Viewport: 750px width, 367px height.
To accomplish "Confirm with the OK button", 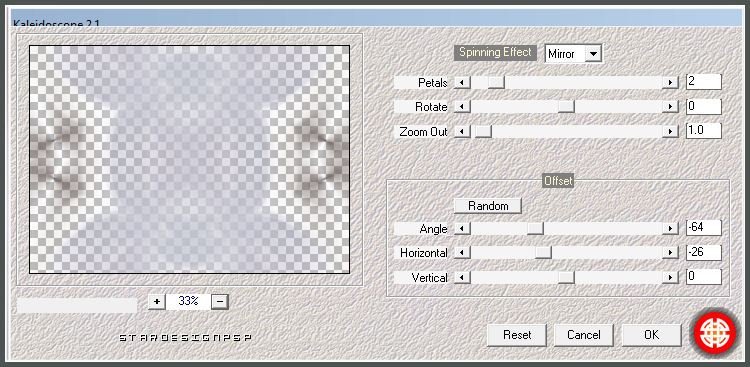I will click(651, 335).
